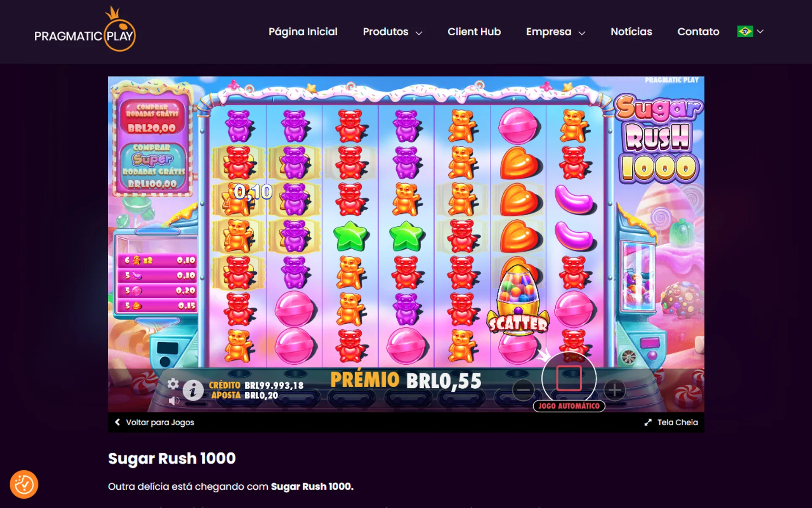Decrease the bet with the minus button
The width and height of the screenshot is (812, 508).
pyautogui.click(x=523, y=389)
